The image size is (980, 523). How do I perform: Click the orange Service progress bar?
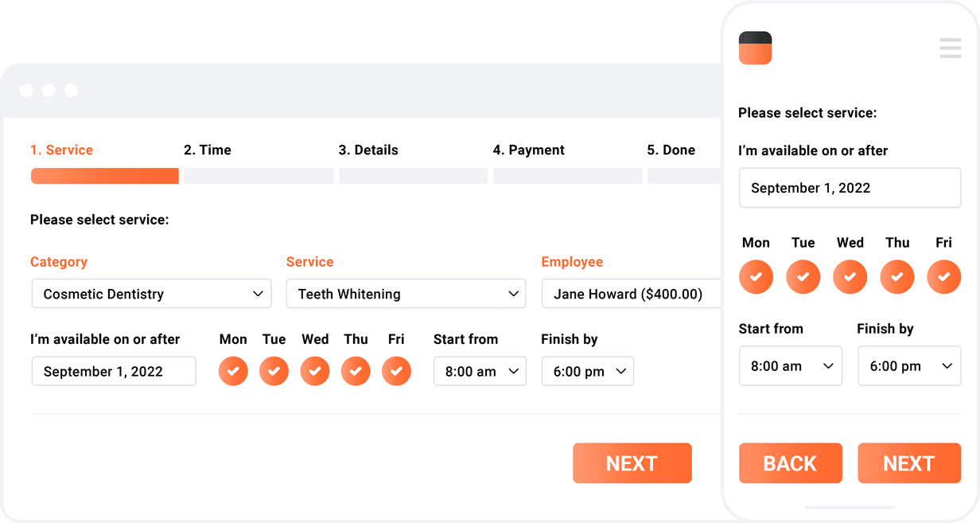click(x=104, y=176)
